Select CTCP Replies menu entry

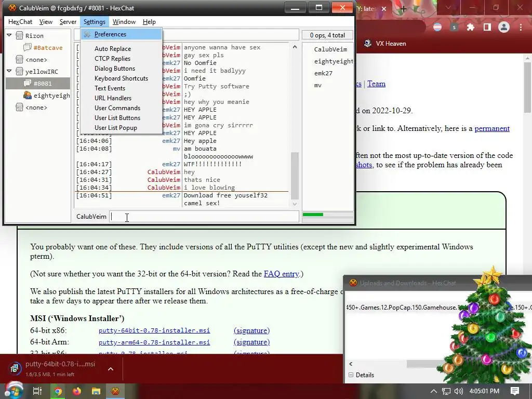click(112, 59)
